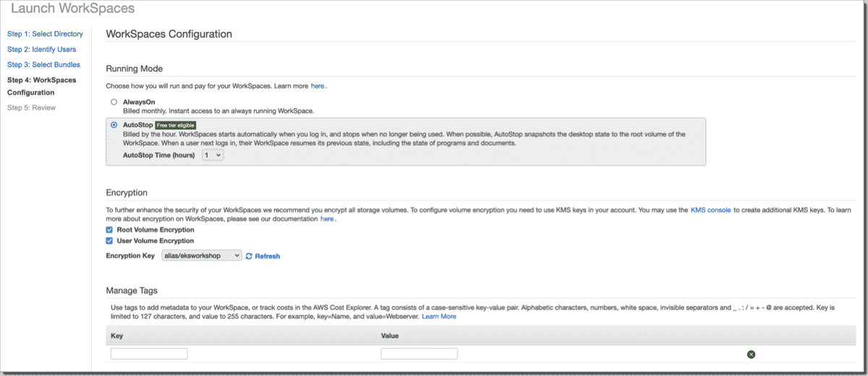Open the Encryption Key dropdown

pyautogui.click(x=202, y=255)
